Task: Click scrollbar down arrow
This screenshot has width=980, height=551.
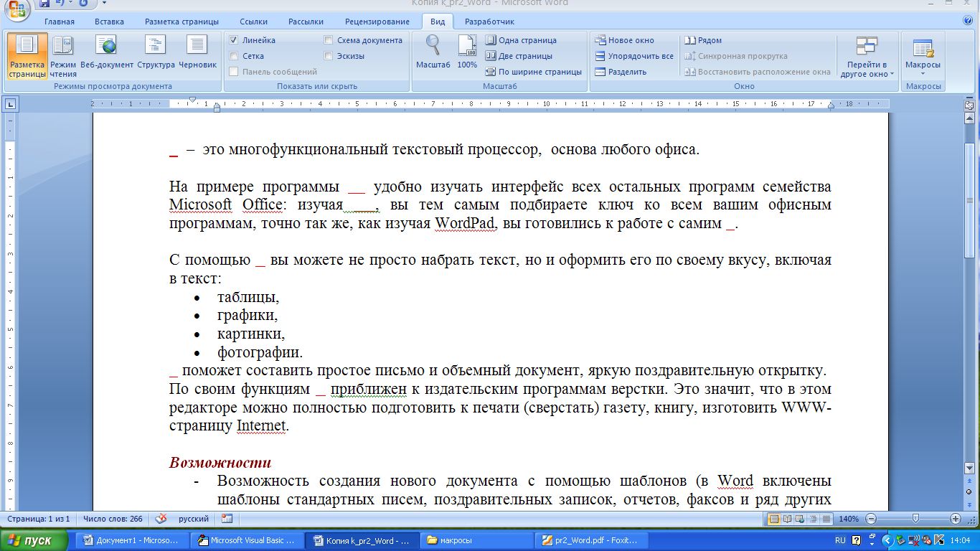Action: [x=969, y=468]
